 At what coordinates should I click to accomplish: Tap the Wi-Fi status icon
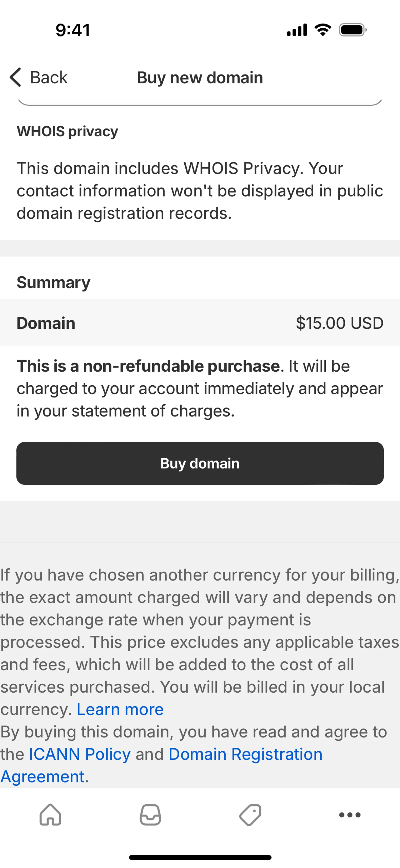click(322, 30)
